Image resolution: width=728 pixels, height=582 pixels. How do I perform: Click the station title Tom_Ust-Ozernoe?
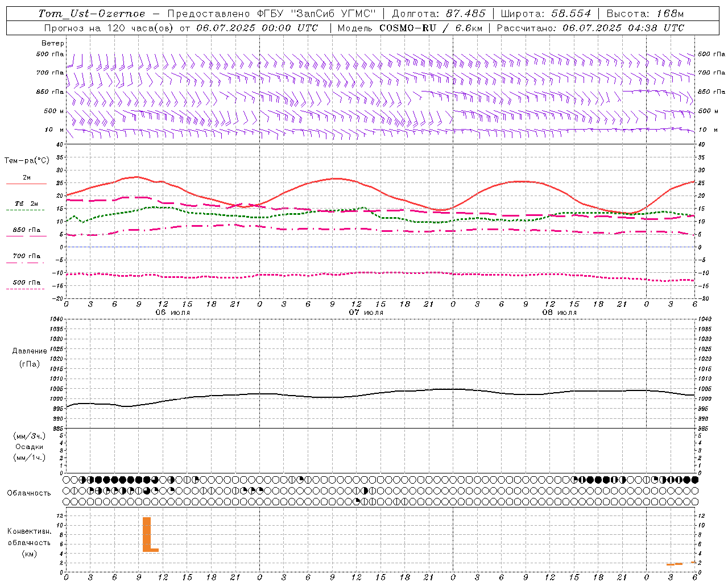click(92, 14)
